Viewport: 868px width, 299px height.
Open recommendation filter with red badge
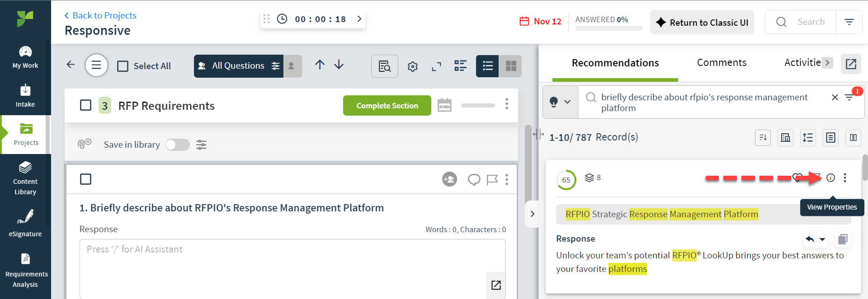click(x=850, y=97)
